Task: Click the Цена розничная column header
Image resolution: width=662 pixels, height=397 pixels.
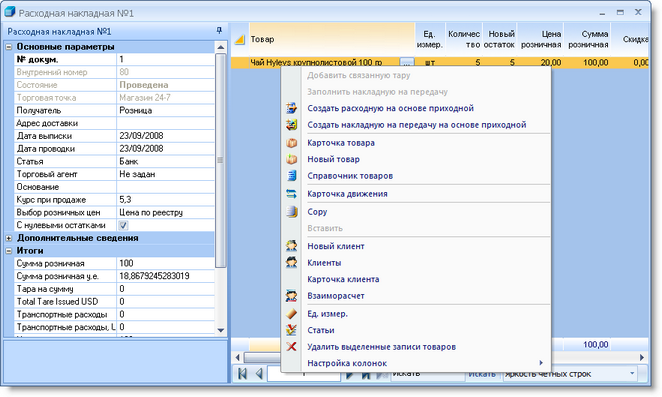Action: tap(541, 39)
